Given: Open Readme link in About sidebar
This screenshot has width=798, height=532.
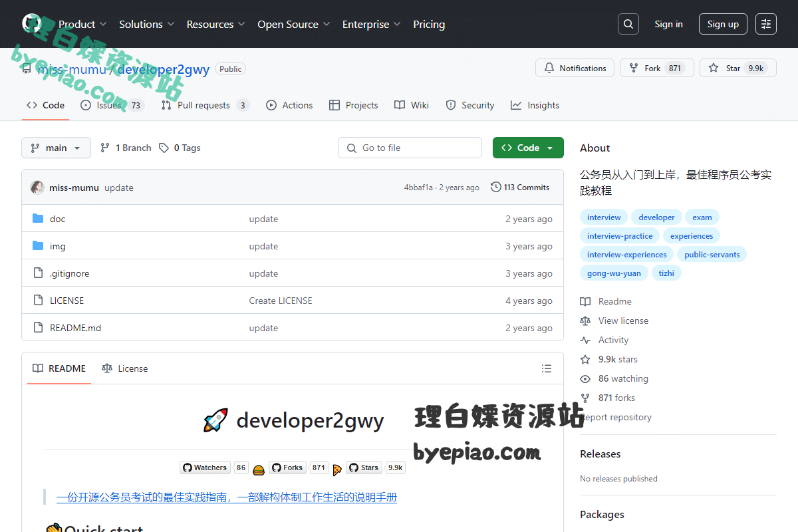Looking at the screenshot, I should coord(606,301).
